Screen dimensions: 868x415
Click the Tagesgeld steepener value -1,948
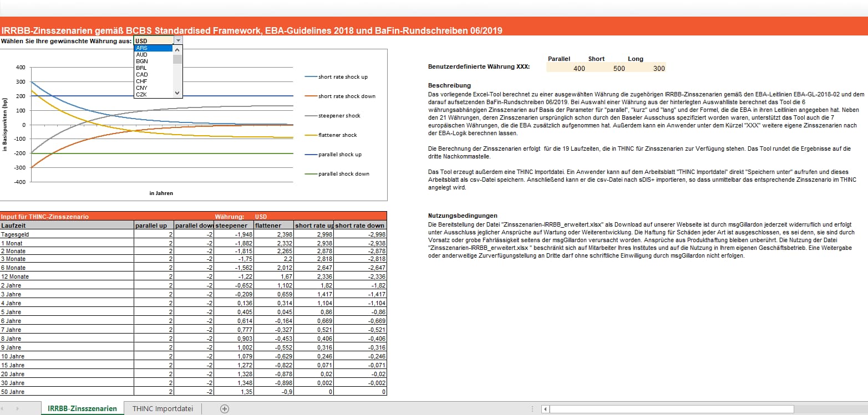point(234,234)
